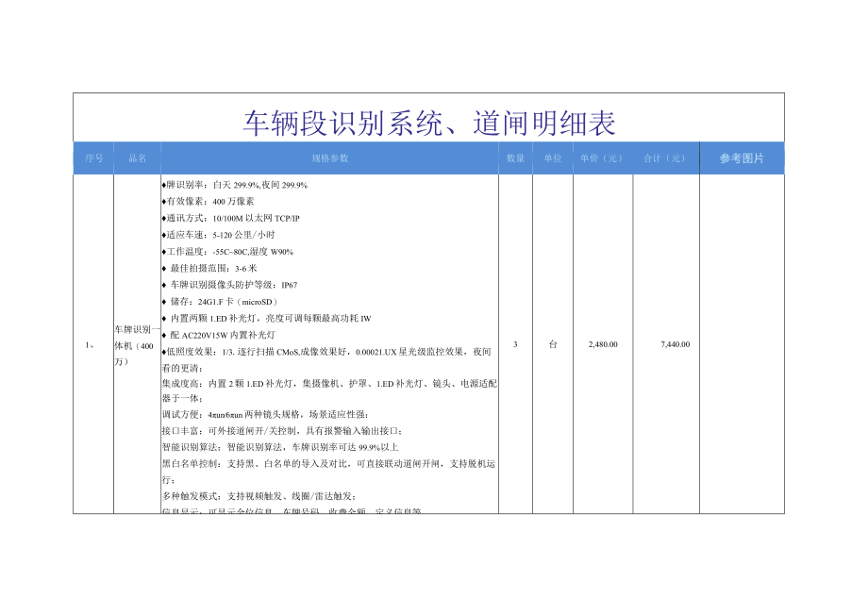868x614 pixels.
Task: Select the 数量 header cell
Action: pyautogui.click(x=514, y=158)
